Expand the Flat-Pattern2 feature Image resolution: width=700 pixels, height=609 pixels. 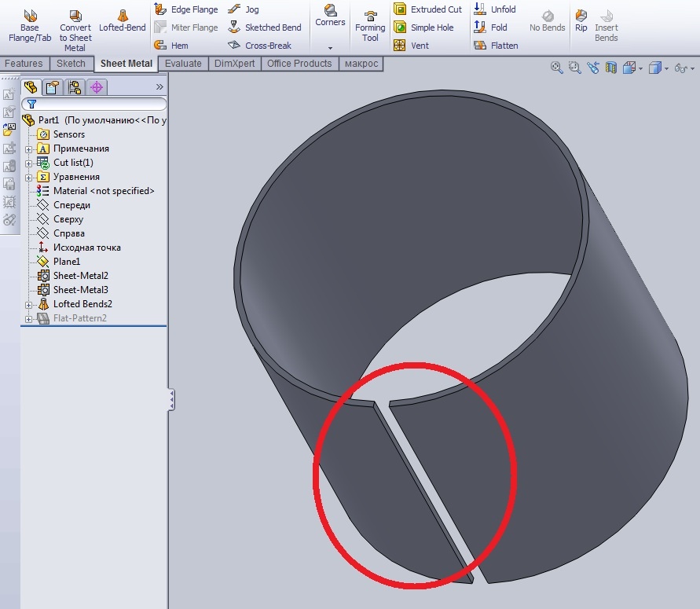point(28,319)
